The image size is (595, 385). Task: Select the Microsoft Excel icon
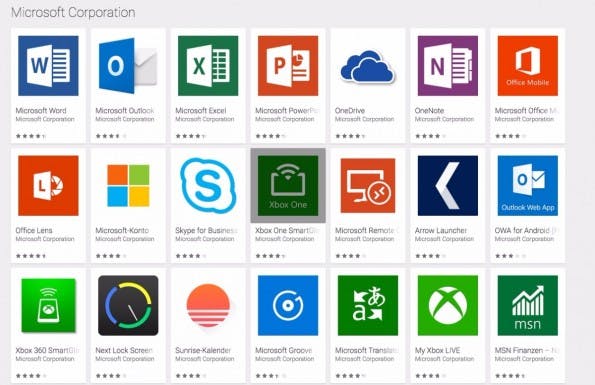point(208,66)
